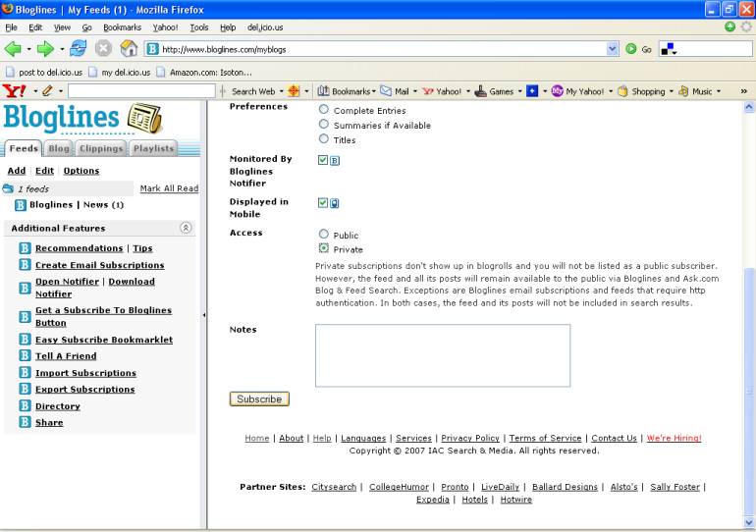This screenshot has width=756, height=532.
Task: Open the Privacy Policy footer link
Action: [x=470, y=438]
